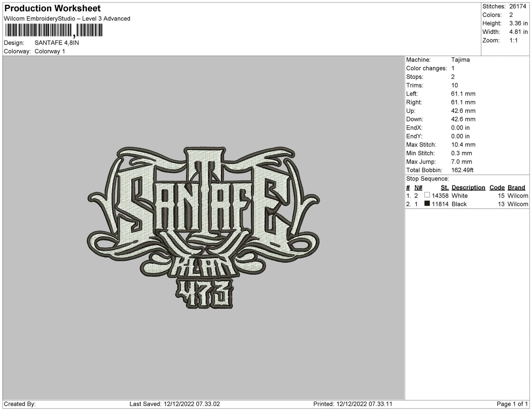Viewport: 532px width, 411px height.
Task: Click the Stops label
Action: point(415,77)
